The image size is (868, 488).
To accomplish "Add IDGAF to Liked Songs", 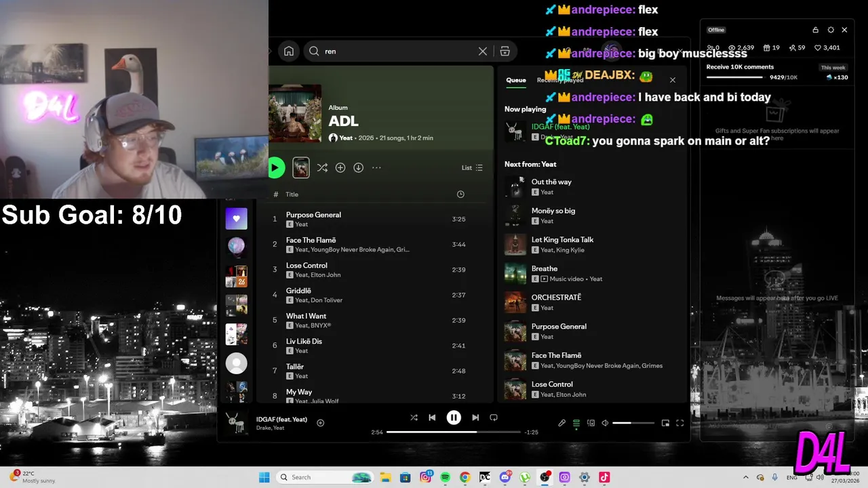I will click(321, 423).
